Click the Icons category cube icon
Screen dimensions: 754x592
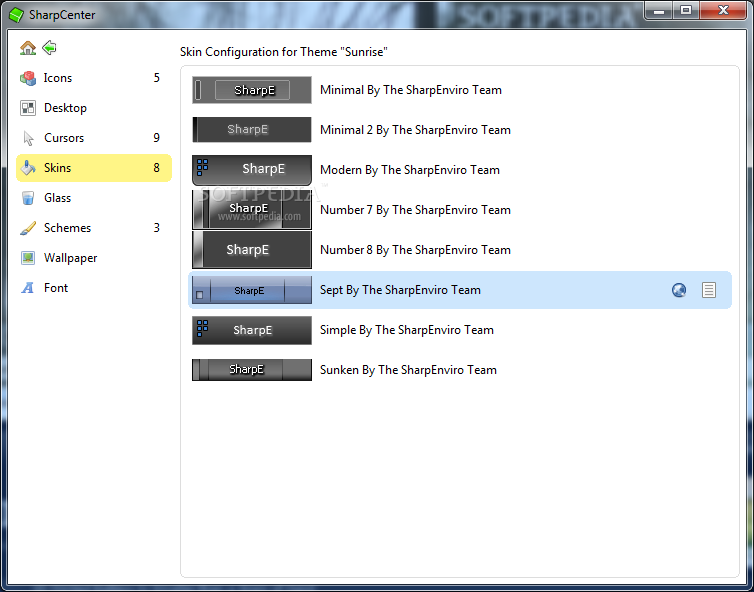(28, 78)
